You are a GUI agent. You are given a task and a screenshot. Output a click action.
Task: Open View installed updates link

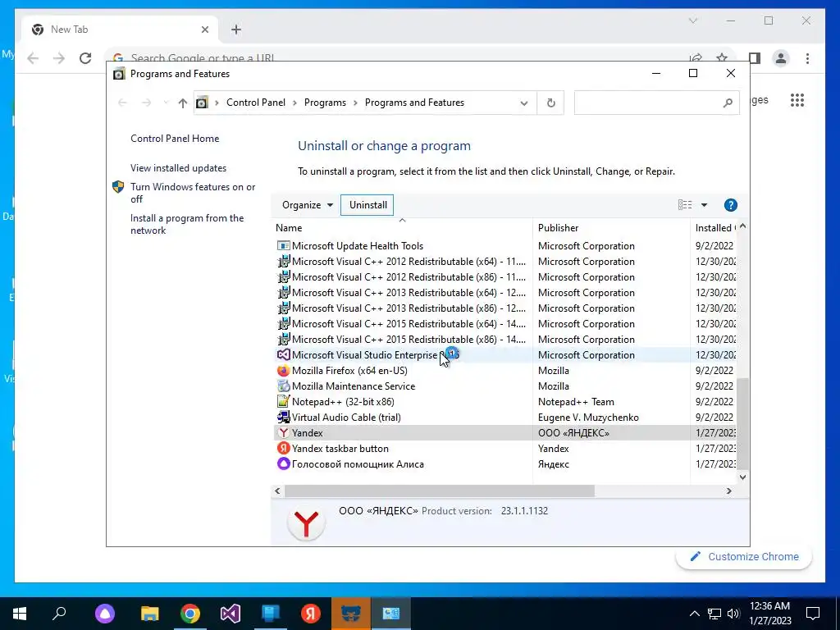click(x=178, y=168)
